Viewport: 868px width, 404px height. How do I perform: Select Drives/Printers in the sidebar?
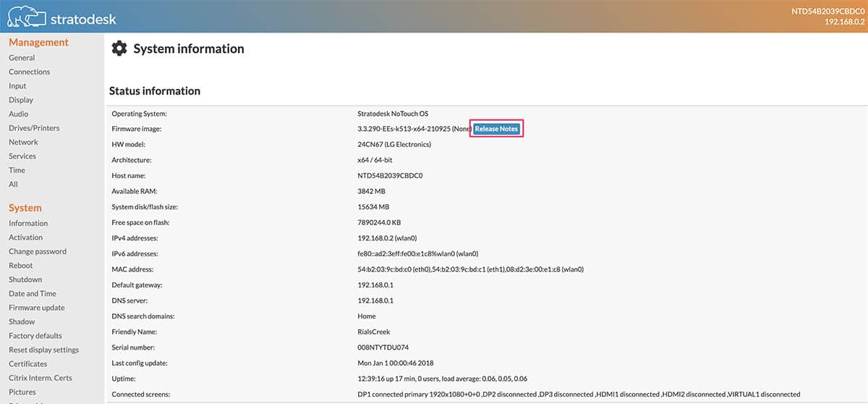point(34,128)
